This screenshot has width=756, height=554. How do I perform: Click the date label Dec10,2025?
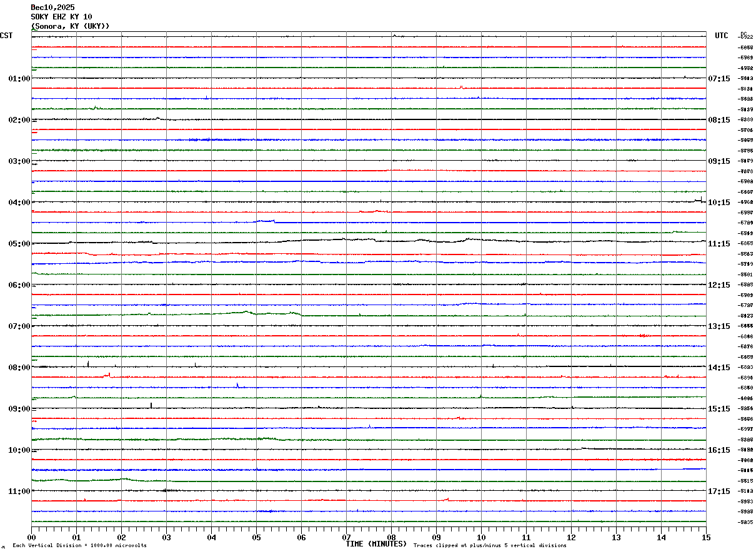tap(52, 8)
